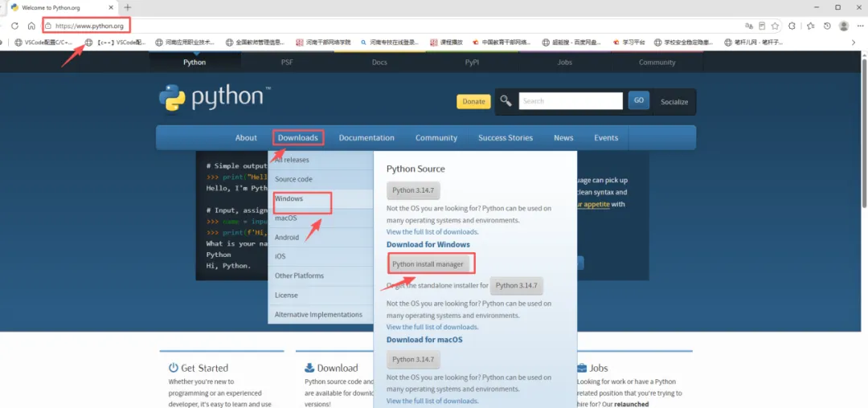The height and width of the screenshot is (408, 868).
Task: Open the 河南专技在线登录 bookmark
Action: (x=390, y=42)
